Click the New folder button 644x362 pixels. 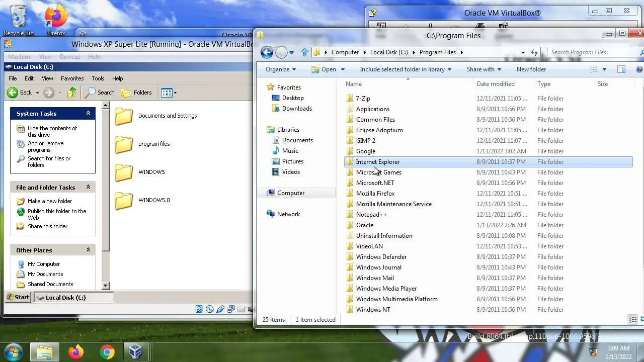click(x=531, y=69)
